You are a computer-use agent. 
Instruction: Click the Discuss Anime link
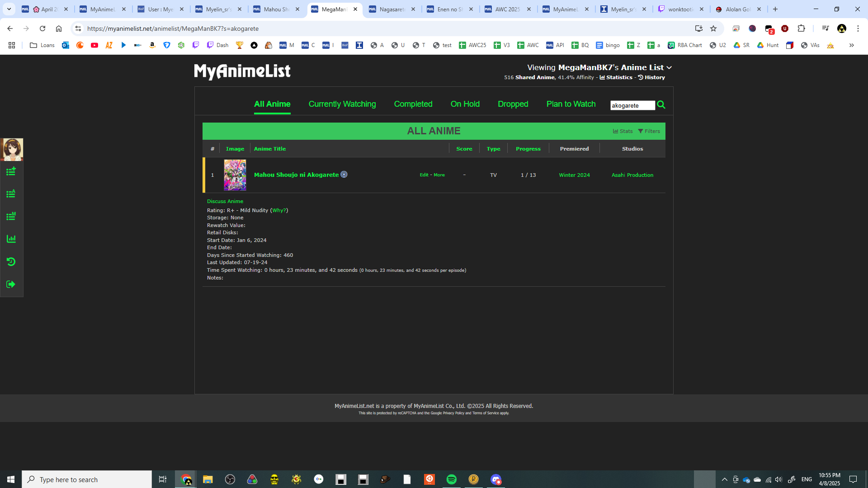[x=225, y=201]
